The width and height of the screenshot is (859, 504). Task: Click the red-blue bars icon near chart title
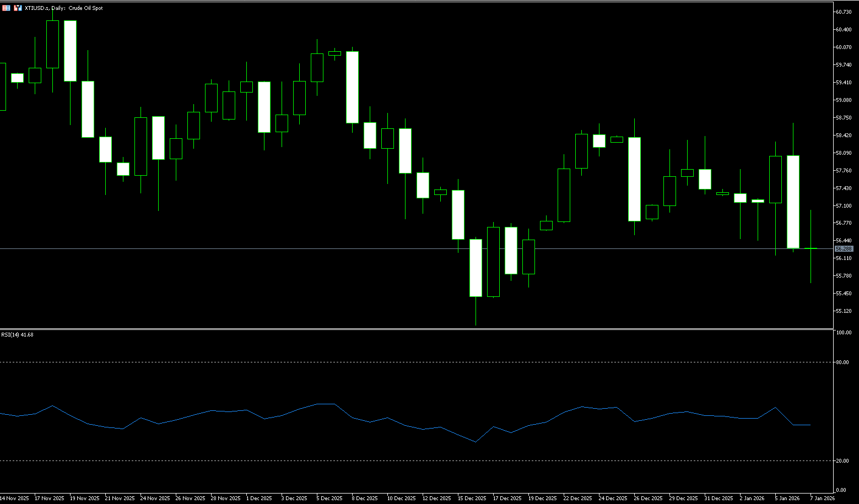(18, 8)
